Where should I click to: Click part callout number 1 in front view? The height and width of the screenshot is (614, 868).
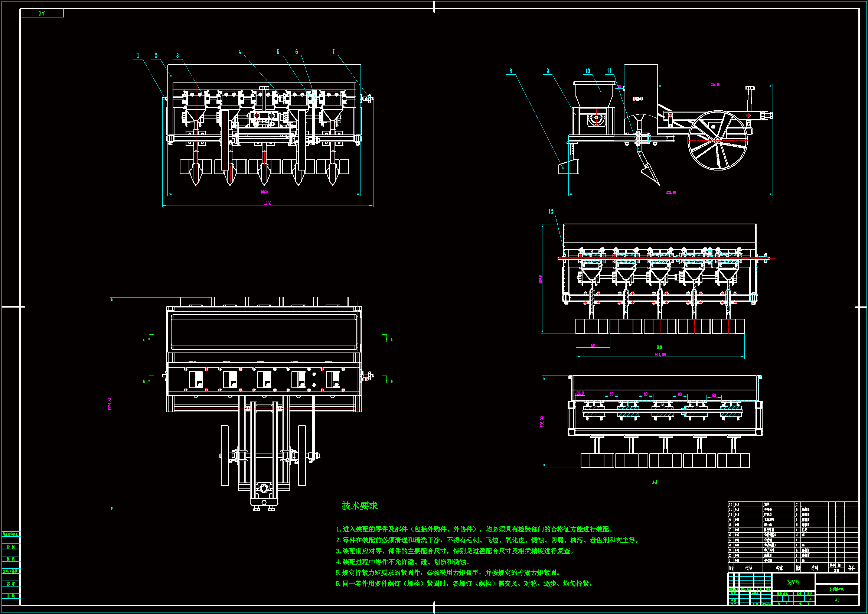(138, 56)
